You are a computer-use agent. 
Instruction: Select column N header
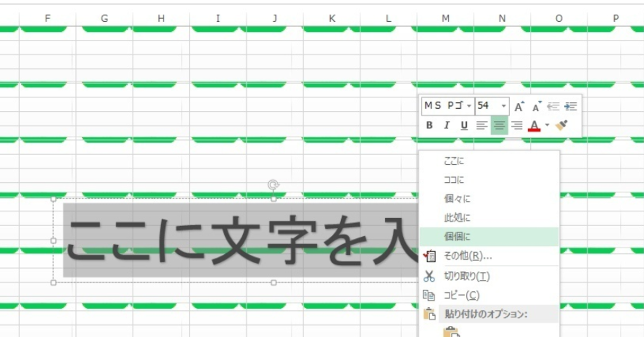[502, 19]
